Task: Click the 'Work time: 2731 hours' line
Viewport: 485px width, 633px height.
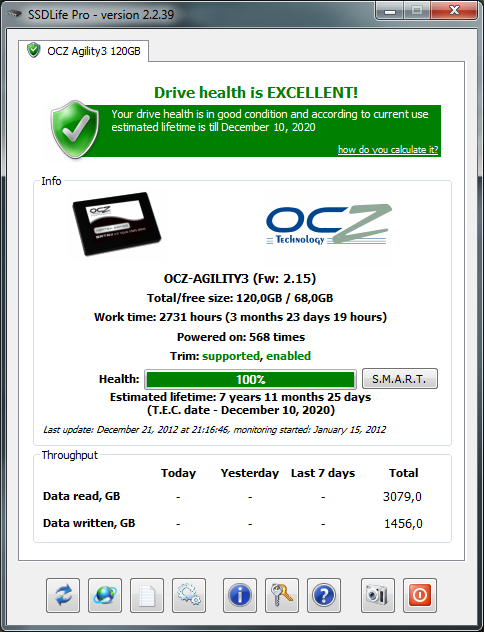Action: tap(240, 317)
